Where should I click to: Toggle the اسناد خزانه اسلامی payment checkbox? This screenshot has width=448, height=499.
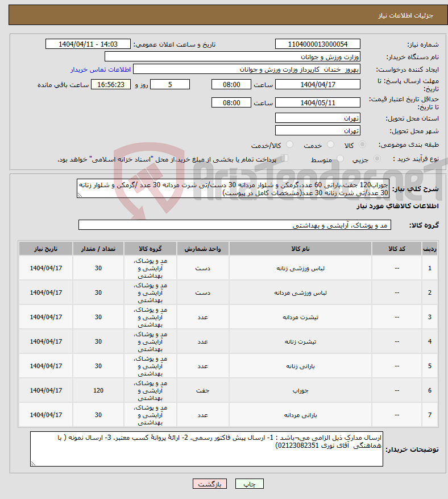(285, 158)
